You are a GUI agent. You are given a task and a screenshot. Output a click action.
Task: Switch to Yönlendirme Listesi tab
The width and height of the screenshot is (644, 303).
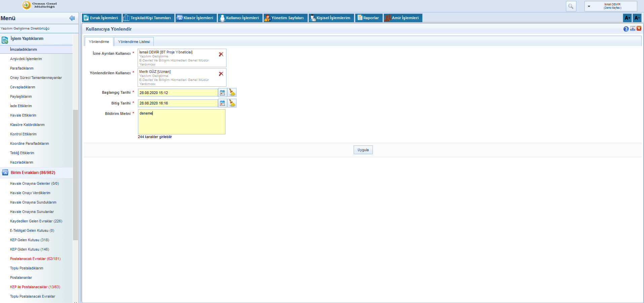pos(134,42)
